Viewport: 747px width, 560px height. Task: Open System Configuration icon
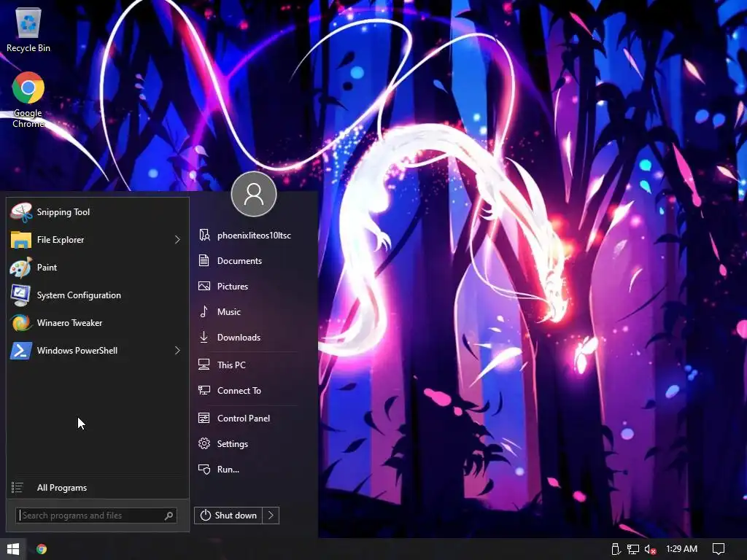(21, 295)
